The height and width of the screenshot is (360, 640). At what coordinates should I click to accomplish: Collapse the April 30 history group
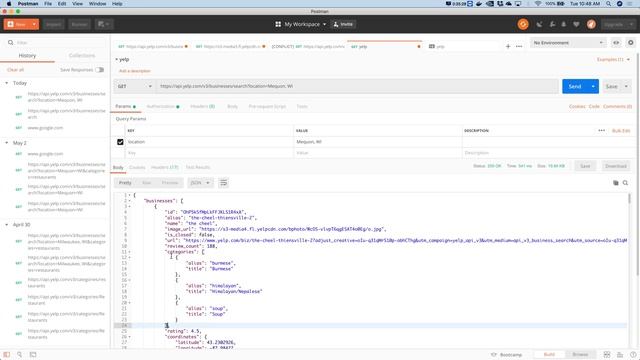click(7, 224)
